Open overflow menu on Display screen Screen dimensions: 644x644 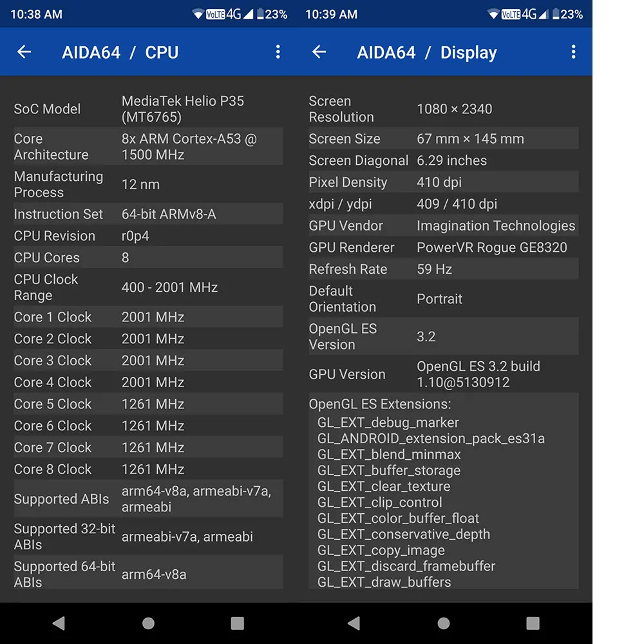pyautogui.click(x=573, y=52)
